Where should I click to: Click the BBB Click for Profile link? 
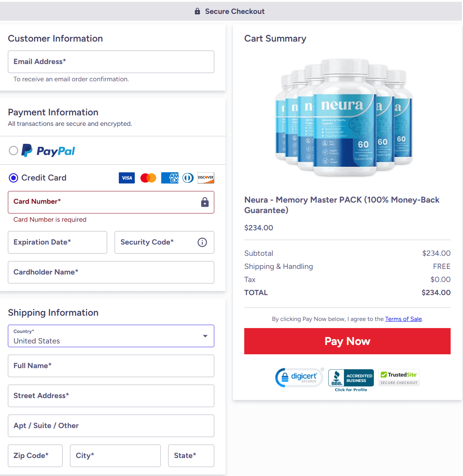coord(351,389)
